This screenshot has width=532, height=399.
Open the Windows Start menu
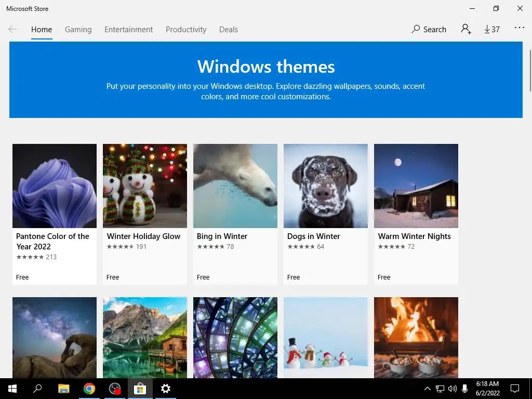[12, 389]
